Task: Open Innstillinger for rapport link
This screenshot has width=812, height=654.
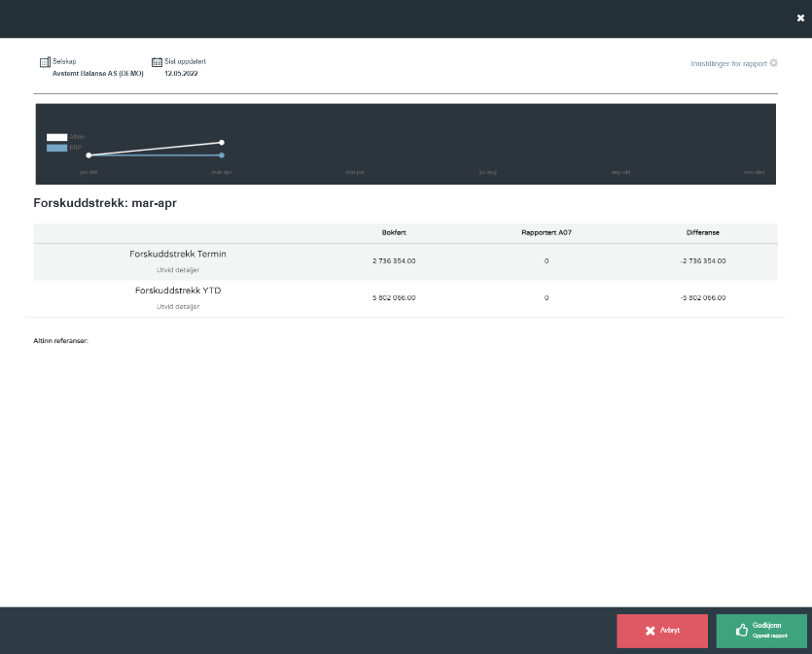Action: (728, 63)
